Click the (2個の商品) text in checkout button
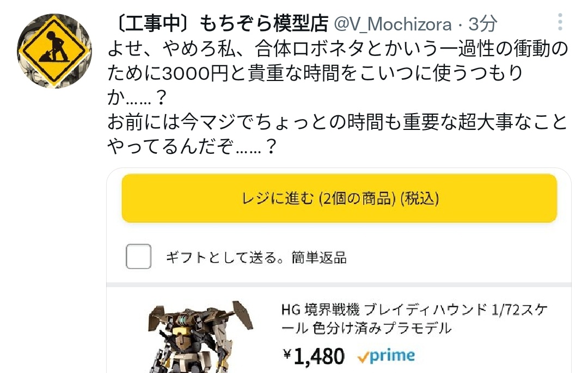Screen dimensions: 588x373 357,198
